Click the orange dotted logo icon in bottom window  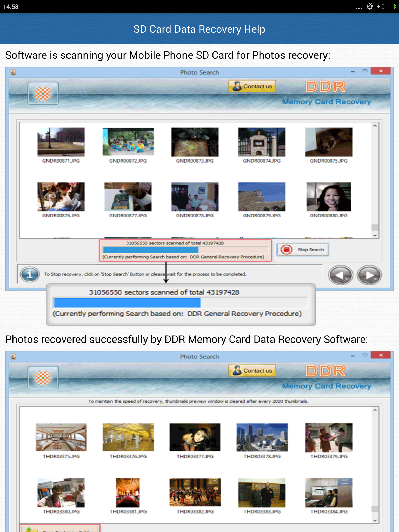tap(43, 377)
